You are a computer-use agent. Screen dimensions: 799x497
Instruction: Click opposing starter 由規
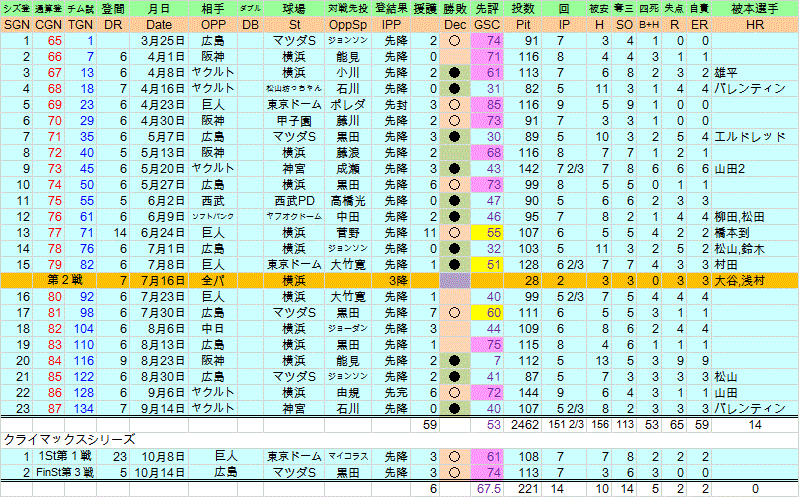pyautogui.click(x=348, y=393)
